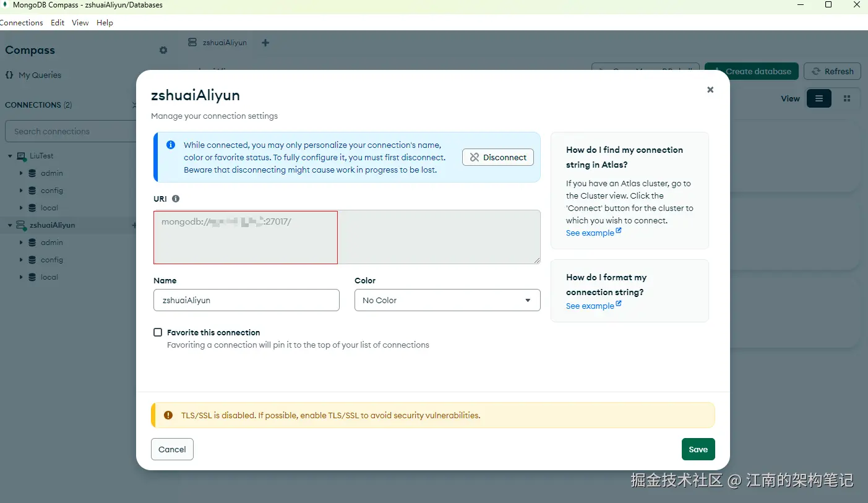Click Create database button
Screen dimensions: 868x503
752,71
